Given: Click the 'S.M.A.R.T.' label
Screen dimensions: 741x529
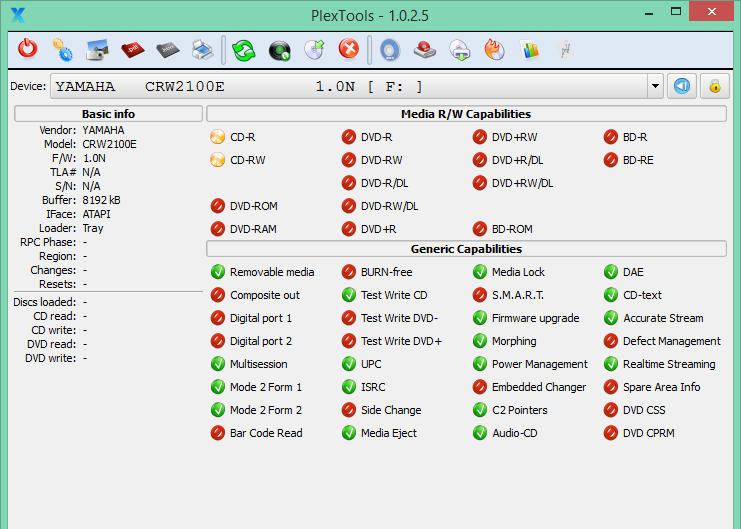Looking at the screenshot, I should pyautogui.click(x=517, y=295).
